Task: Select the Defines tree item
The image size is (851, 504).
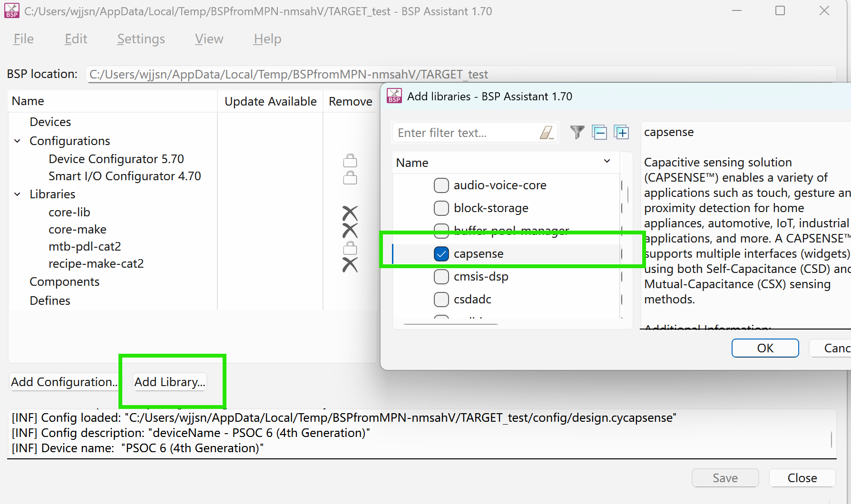Action: coord(50,301)
